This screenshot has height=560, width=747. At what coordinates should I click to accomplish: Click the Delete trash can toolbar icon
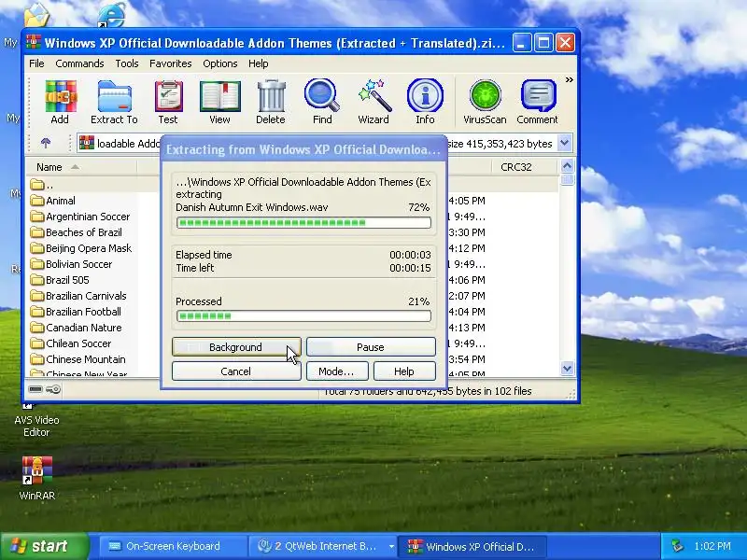click(271, 97)
